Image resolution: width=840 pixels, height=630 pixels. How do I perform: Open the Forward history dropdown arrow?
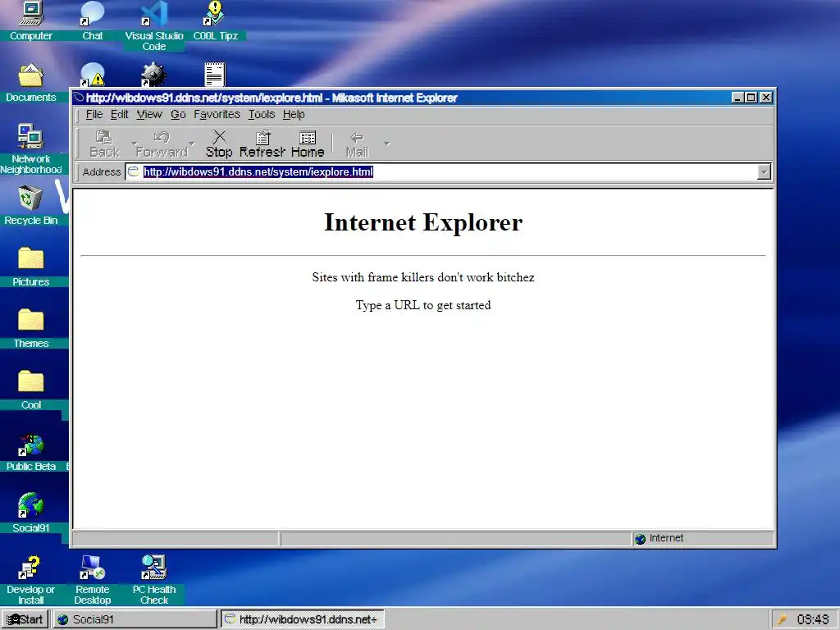pos(192,144)
